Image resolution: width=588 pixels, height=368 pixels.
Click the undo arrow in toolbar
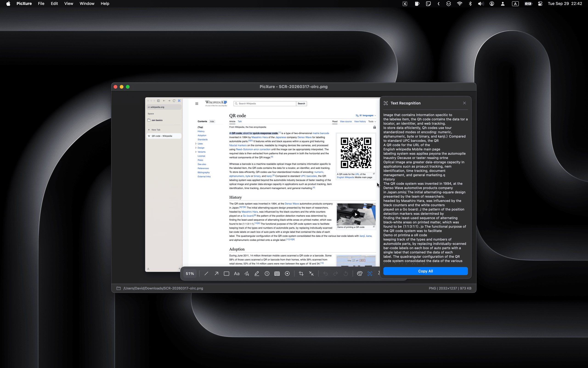(x=325, y=273)
